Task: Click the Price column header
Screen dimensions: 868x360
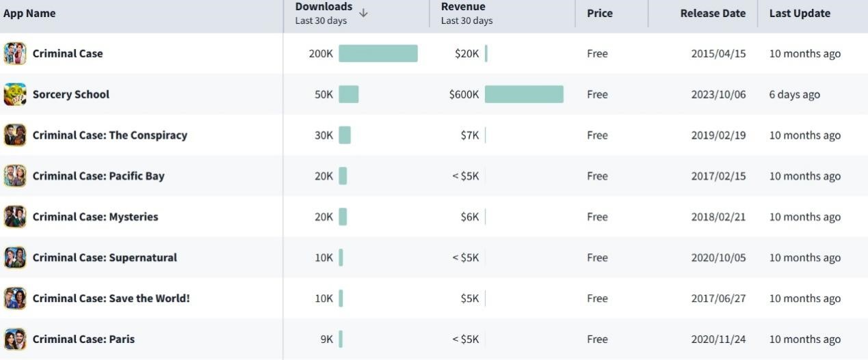Action: [x=599, y=13]
